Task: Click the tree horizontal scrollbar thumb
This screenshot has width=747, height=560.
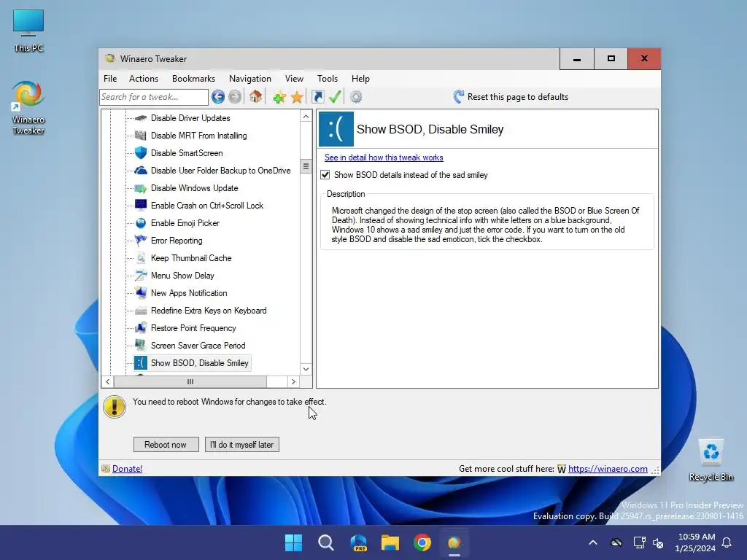Action: pos(190,381)
